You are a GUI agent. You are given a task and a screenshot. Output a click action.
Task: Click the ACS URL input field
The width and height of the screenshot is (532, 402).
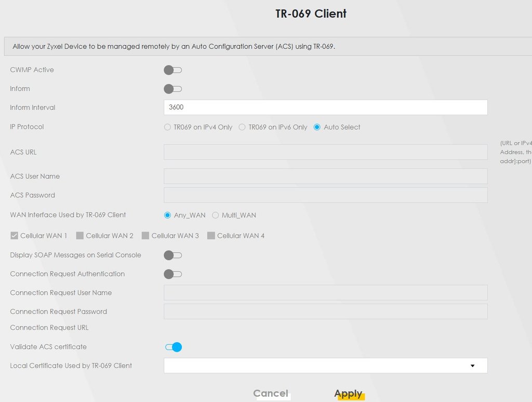pyautogui.click(x=325, y=152)
